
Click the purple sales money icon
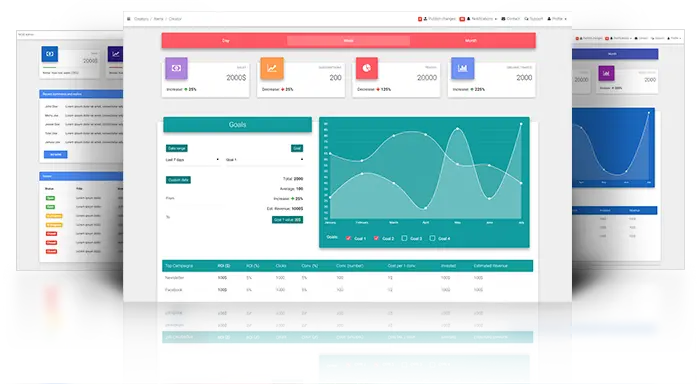pos(176,68)
